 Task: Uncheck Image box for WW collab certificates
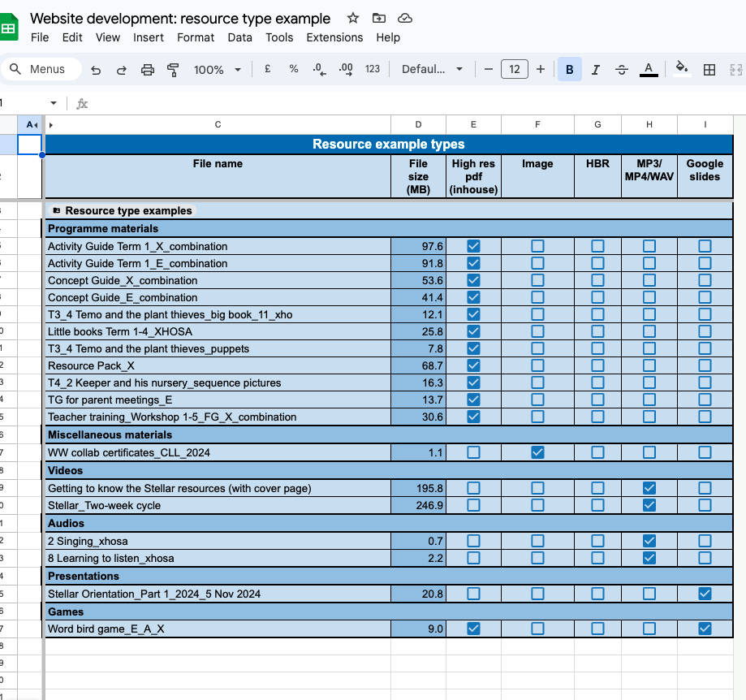[537, 452]
